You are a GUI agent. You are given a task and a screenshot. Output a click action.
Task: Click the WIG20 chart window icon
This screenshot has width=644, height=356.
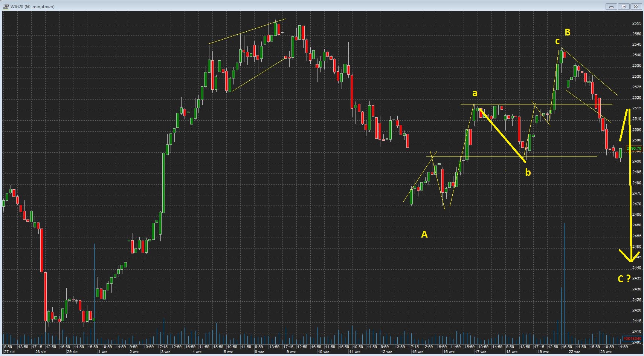6,6
